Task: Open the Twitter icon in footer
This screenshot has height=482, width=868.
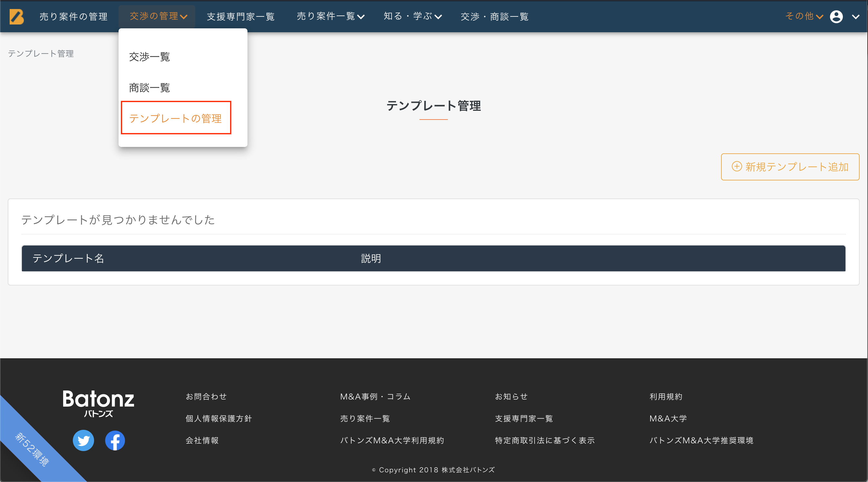Action: click(83, 440)
